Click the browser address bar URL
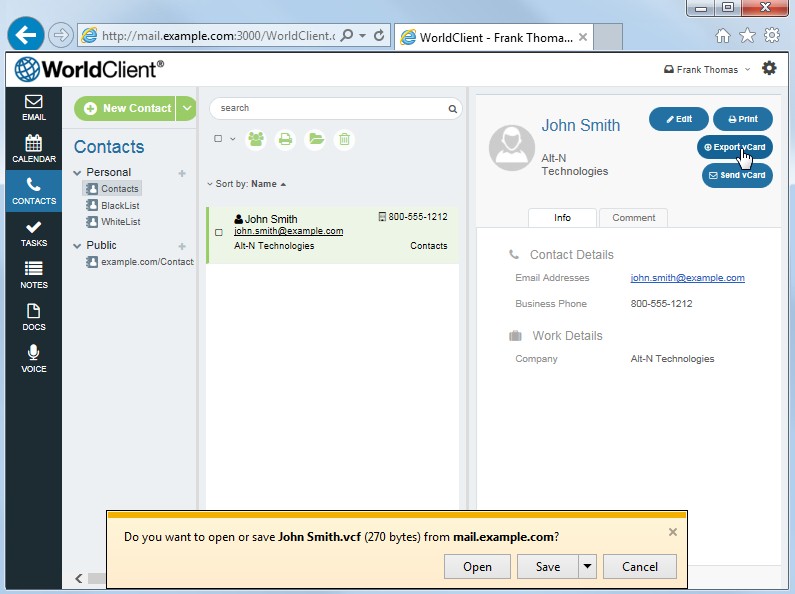Viewport: 795px width, 594px height. pos(218,35)
